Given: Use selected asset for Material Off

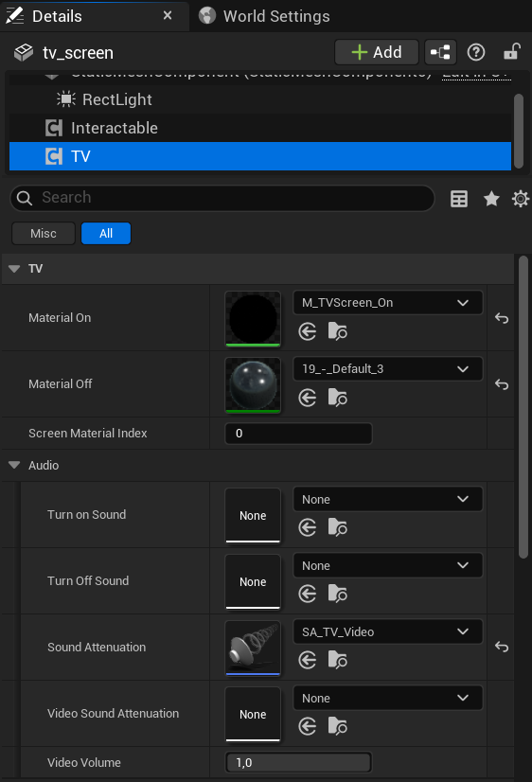Looking at the screenshot, I should coord(307,398).
